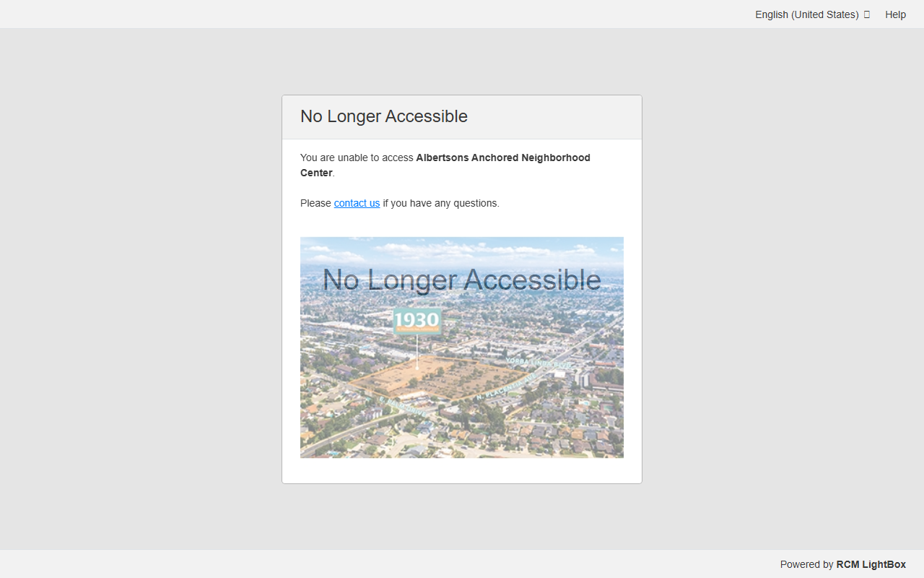
Task: Open the English (United States) language dropdown
Action: [x=812, y=14]
